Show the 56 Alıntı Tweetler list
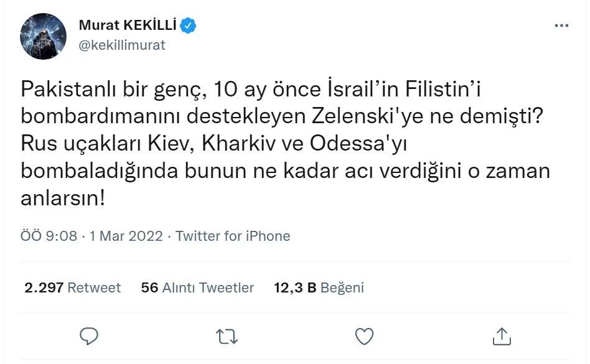The image size is (590, 364). [197, 287]
